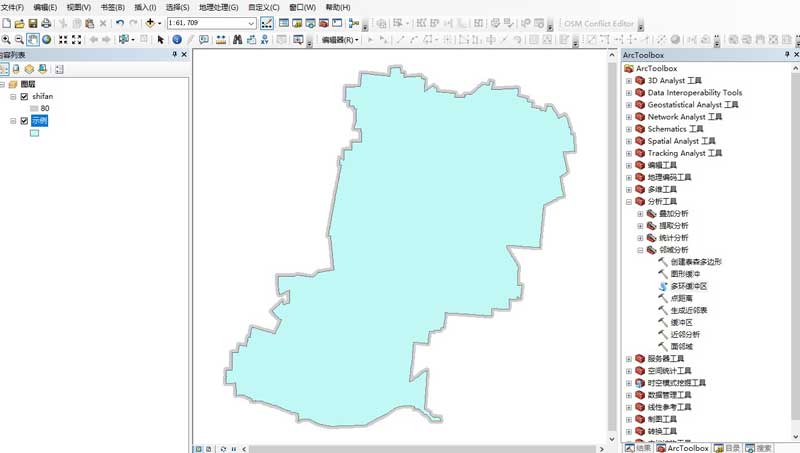
Task: Open the 近邻分析 tool
Action: tap(685, 335)
